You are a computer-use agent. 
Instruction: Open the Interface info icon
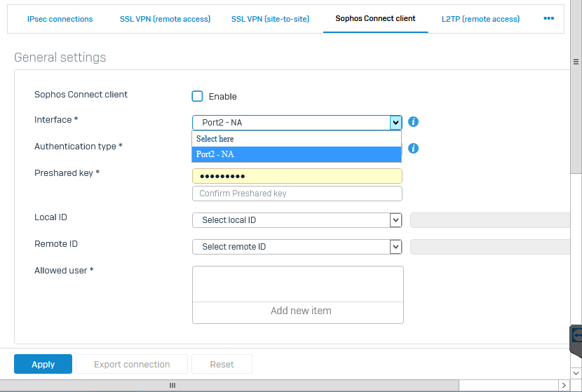pyautogui.click(x=413, y=122)
